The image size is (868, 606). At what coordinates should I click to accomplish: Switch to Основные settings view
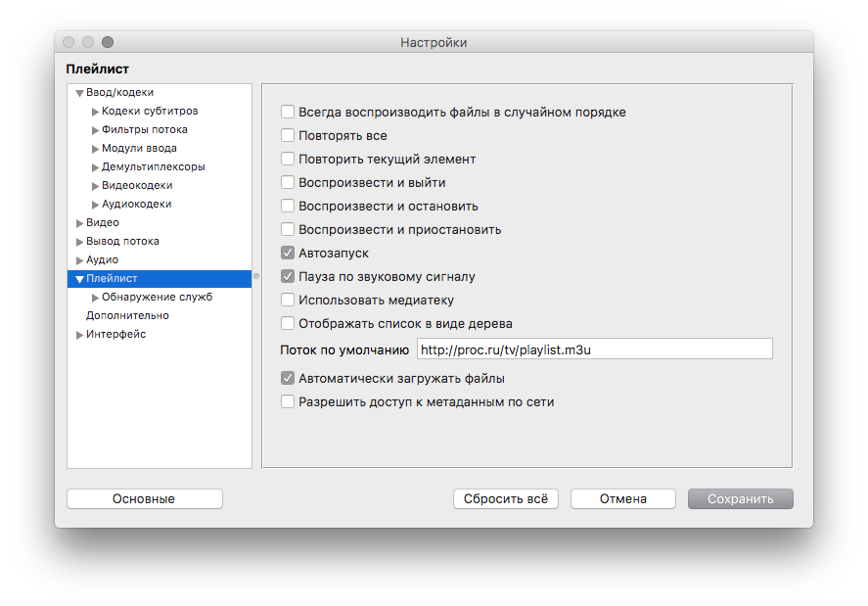pos(145,498)
